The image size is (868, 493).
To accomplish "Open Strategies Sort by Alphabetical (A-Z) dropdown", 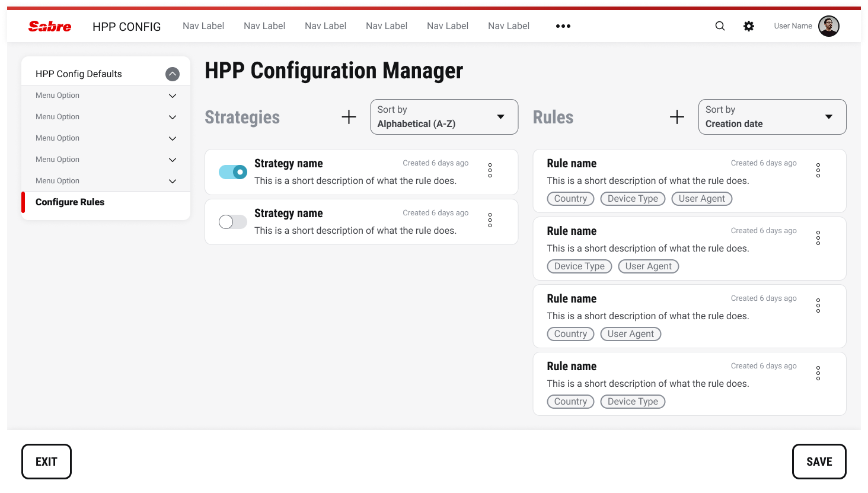I will coord(444,117).
